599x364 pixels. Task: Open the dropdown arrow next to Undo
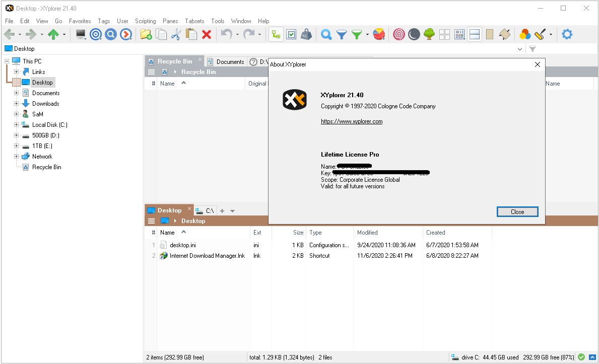[237, 35]
